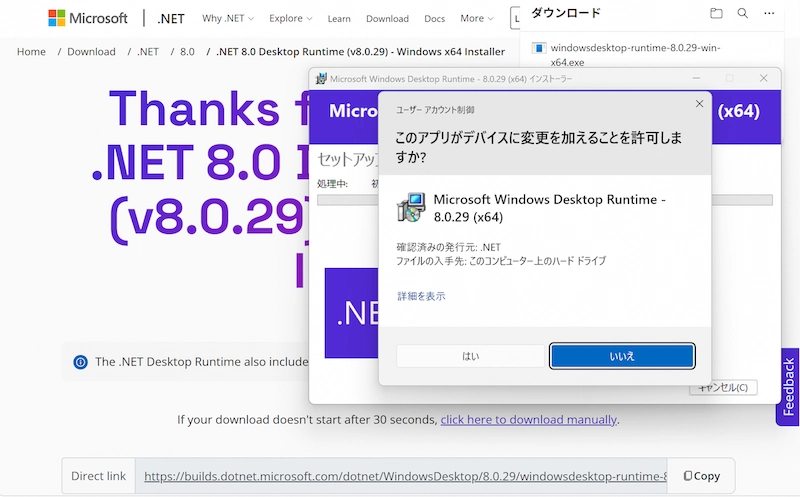Copy the direct link with Copy button

[702, 476]
